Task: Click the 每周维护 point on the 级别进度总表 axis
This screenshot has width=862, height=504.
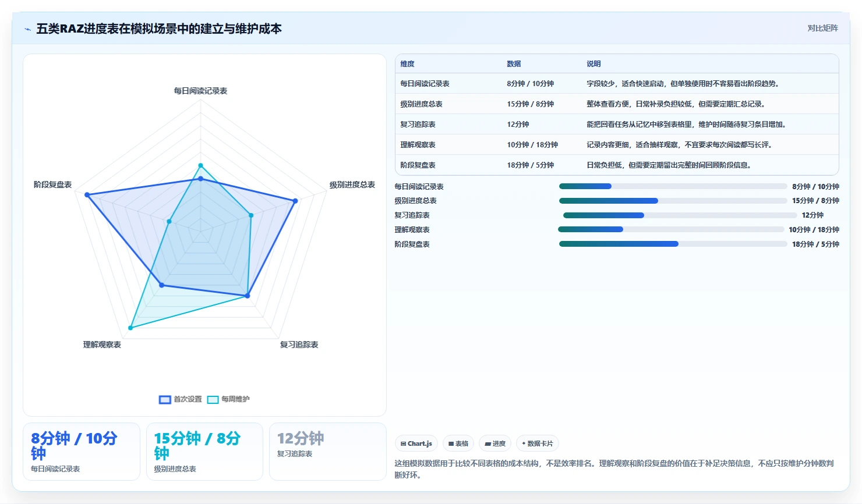Action: click(x=252, y=215)
